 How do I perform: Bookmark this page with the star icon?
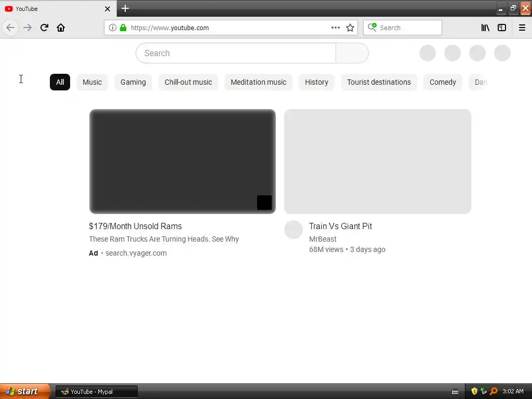(350, 28)
